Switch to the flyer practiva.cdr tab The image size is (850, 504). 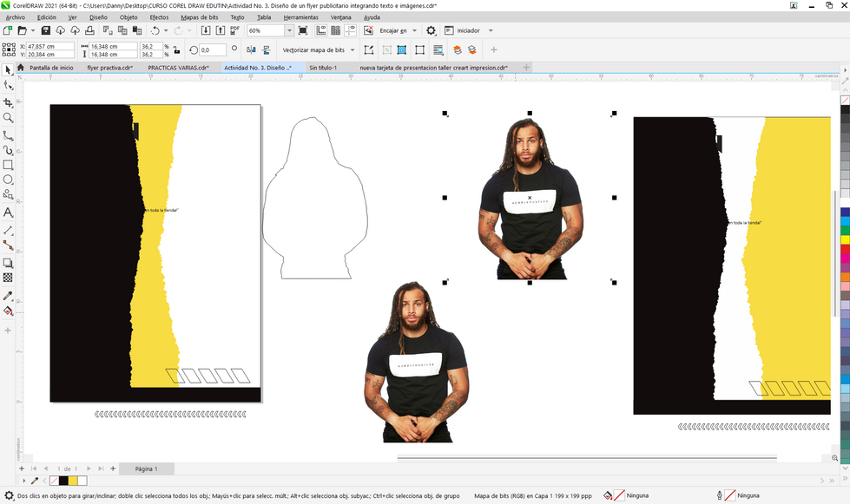(x=110, y=68)
